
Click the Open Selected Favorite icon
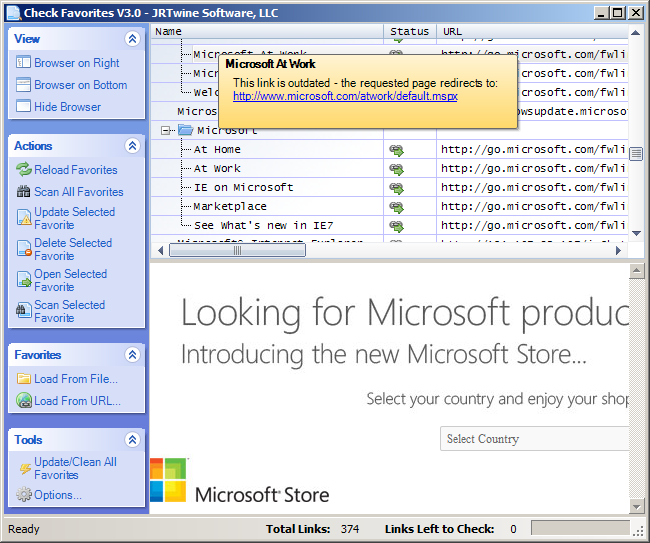tap(24, 280)
